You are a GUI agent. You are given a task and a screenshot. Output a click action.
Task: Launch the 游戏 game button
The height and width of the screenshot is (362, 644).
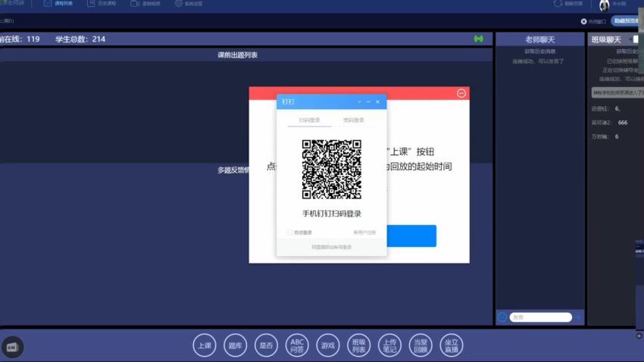[x=328, y=345]
